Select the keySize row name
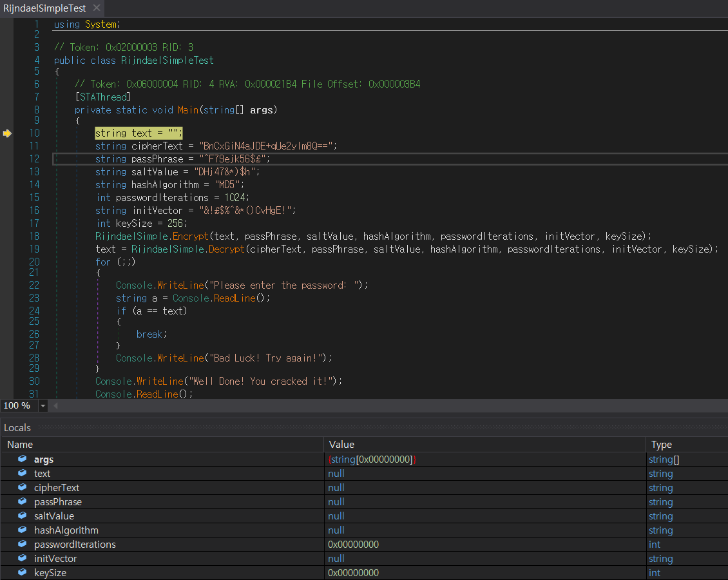 tap(50, 572)
